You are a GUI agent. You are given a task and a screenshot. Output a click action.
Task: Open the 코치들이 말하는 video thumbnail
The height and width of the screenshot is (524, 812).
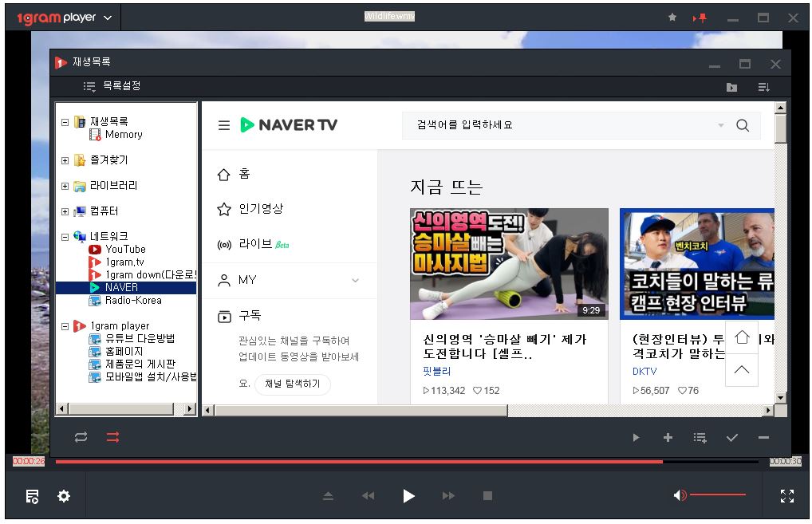697,264
